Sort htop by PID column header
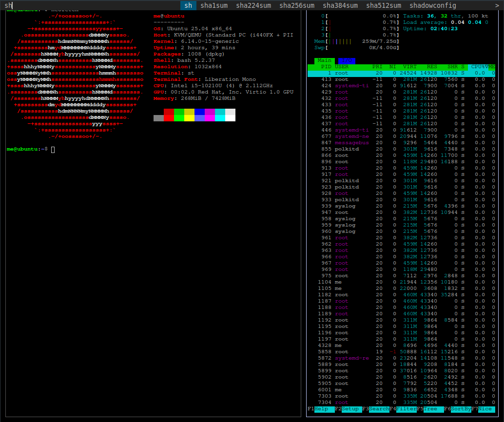Image resolution: width=504 pixels, height=422 pixels. point(326,67)
